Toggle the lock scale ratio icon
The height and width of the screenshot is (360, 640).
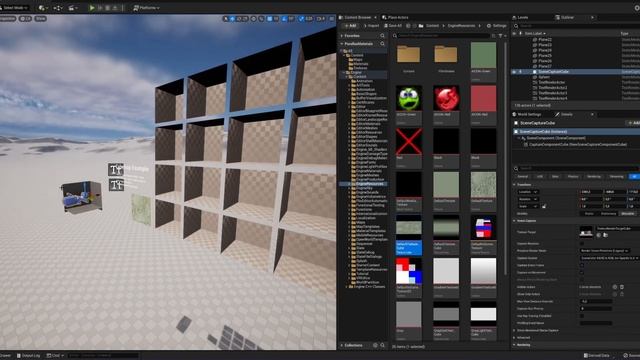click(x=544, y=206)
